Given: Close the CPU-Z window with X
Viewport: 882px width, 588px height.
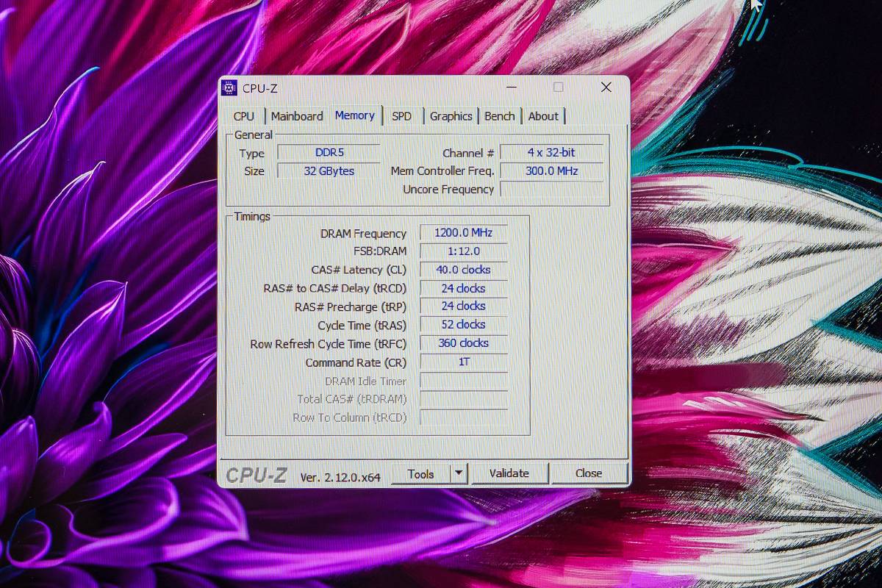Looking at the screenshot, I should pos(606,87).
